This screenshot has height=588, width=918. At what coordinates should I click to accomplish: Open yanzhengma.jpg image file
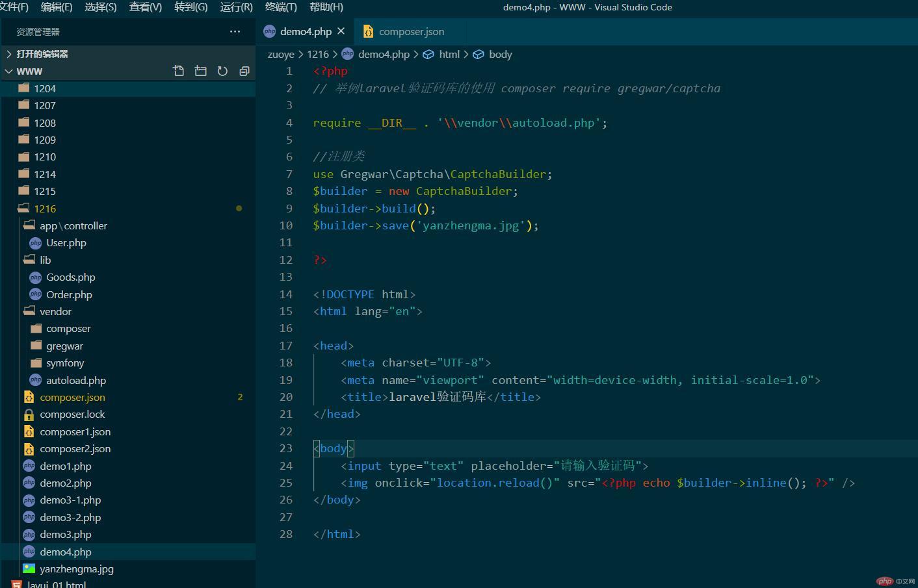point(127,569)
